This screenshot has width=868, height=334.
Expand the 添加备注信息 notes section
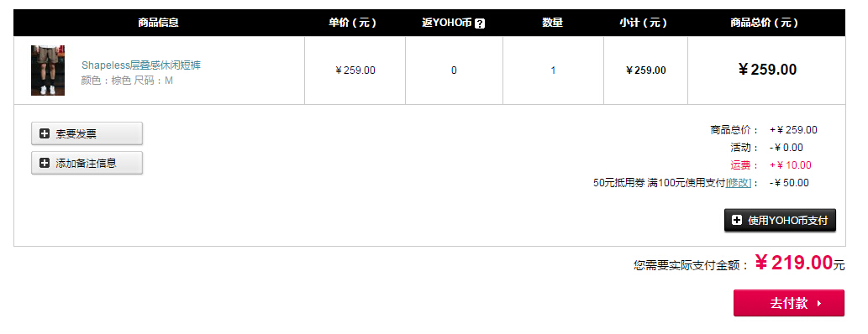87,163
